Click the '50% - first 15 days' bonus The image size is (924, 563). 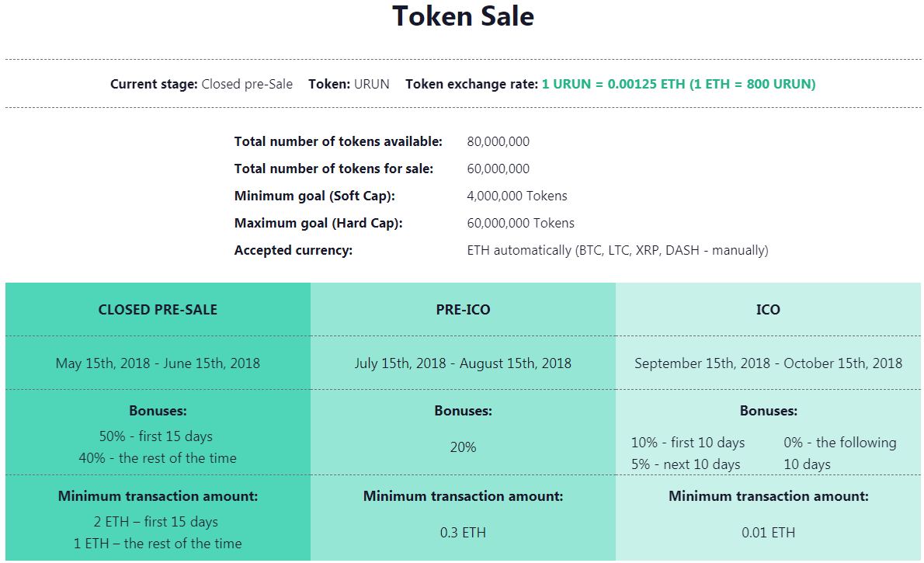click(156, 436)
